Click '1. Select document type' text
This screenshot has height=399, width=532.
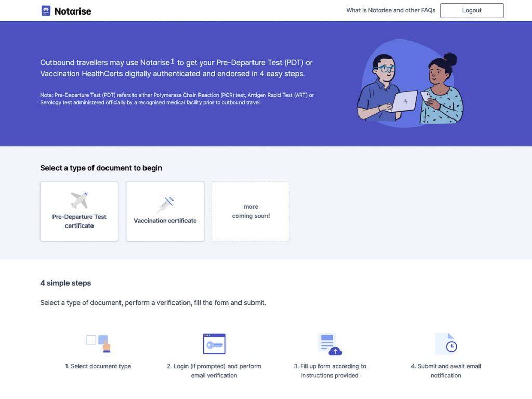point(98,366)
